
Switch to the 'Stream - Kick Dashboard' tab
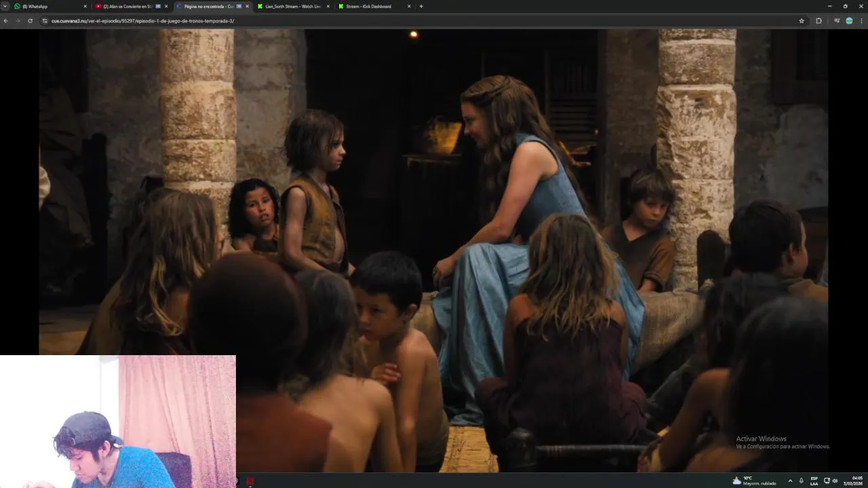[374, 6]
